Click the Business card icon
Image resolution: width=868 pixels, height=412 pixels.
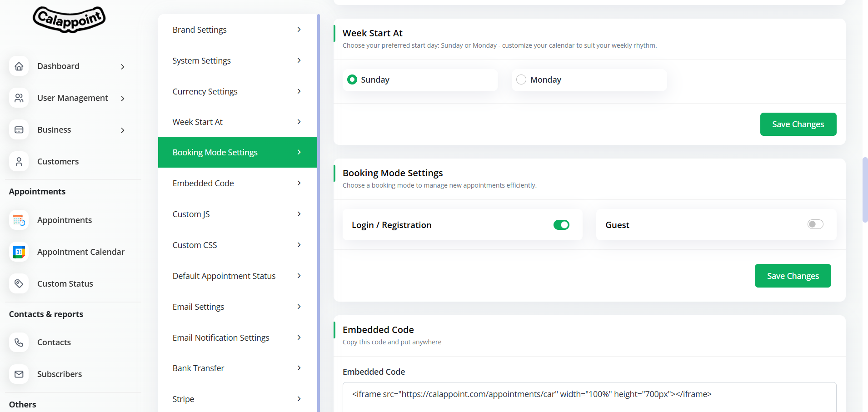pos(19,130)
